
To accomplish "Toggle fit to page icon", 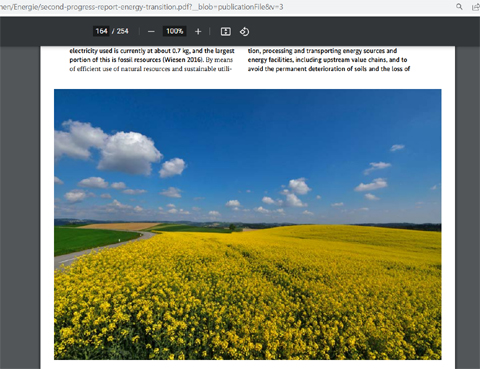I will coord(226,31).
